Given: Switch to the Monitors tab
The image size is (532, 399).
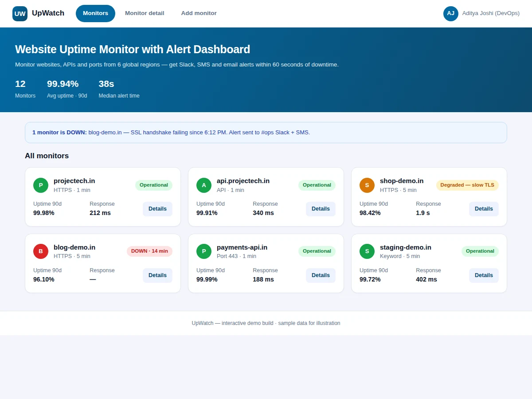Looking at the screenshot, I should pyautogui.click(x=95, y=13).
